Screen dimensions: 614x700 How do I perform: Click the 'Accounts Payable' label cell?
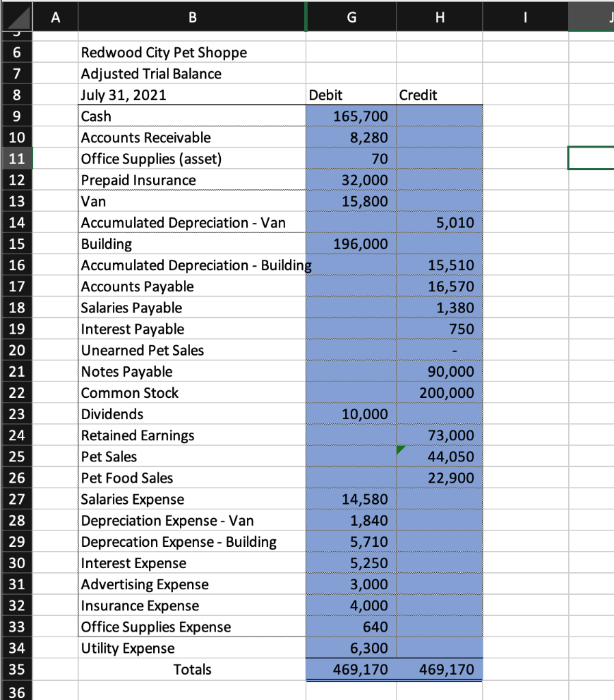(192, 286)
